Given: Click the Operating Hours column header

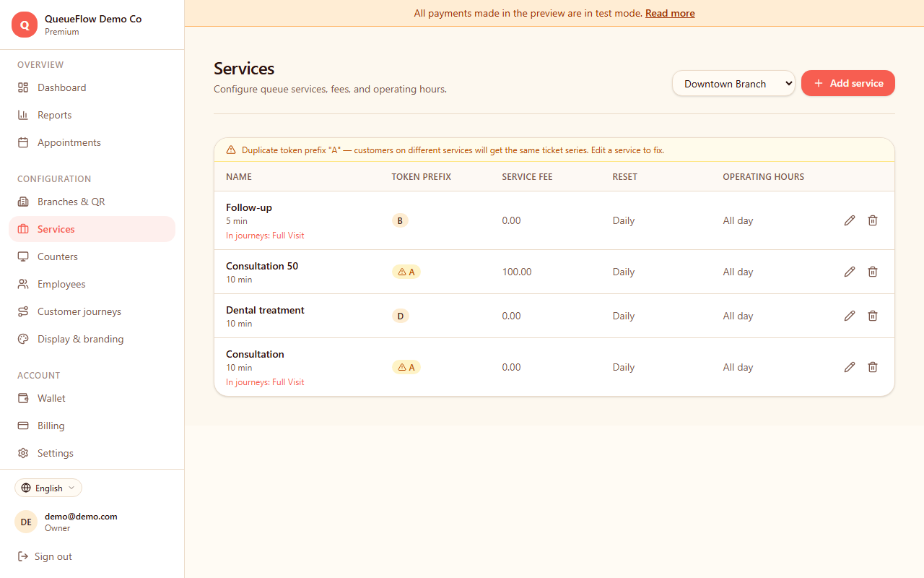Looking at the screenshot, I should 764,176.
